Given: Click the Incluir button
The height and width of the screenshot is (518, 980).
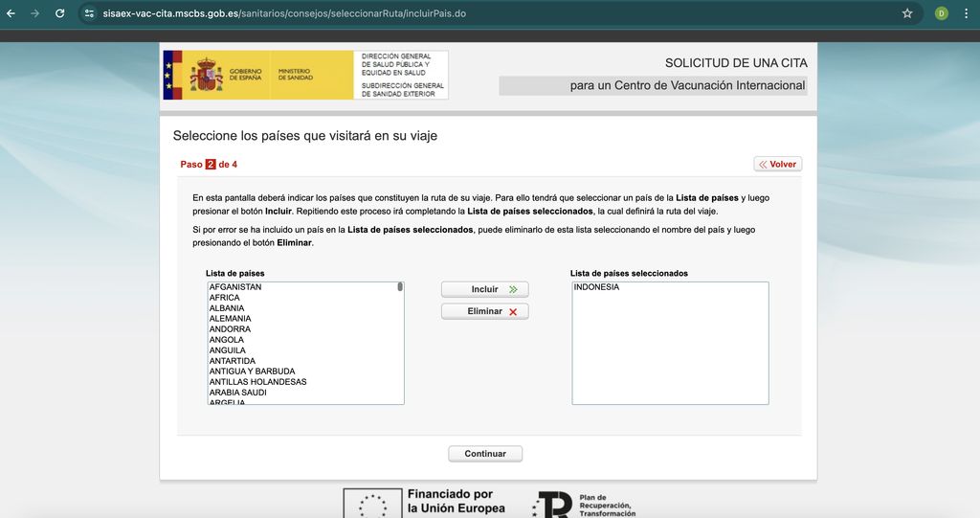Looking at the screenshot, I should point(485,289).
